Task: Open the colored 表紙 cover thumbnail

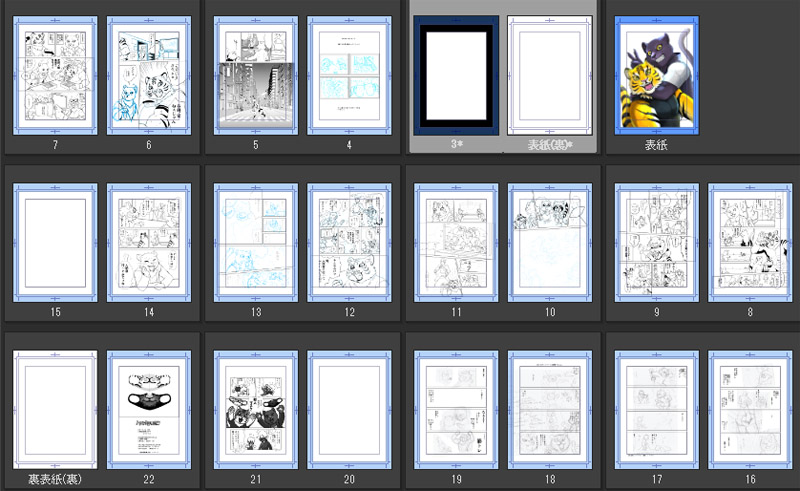Action: [657, 76]
